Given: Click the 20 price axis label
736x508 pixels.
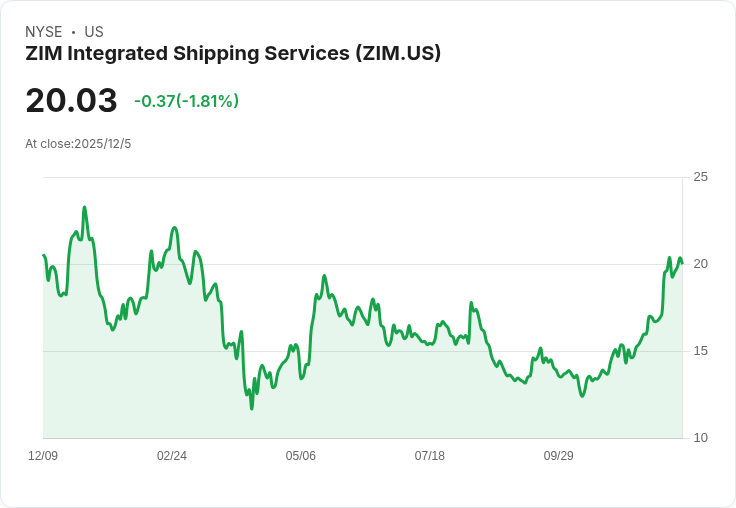Looking at the screenshot, I should 701,264.
